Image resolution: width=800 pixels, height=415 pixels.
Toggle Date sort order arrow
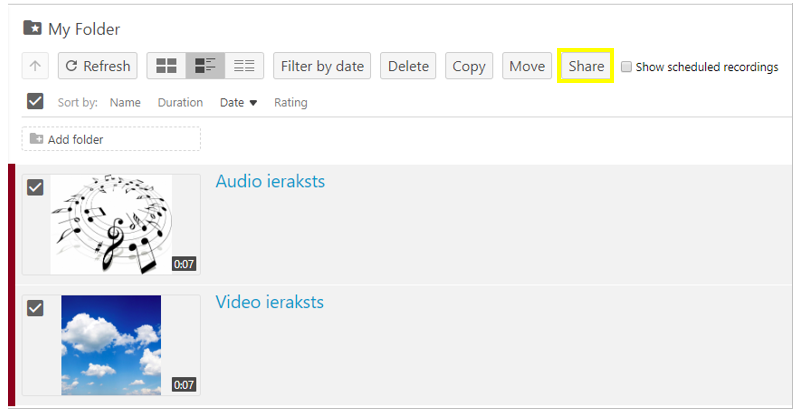click(253, 103)
